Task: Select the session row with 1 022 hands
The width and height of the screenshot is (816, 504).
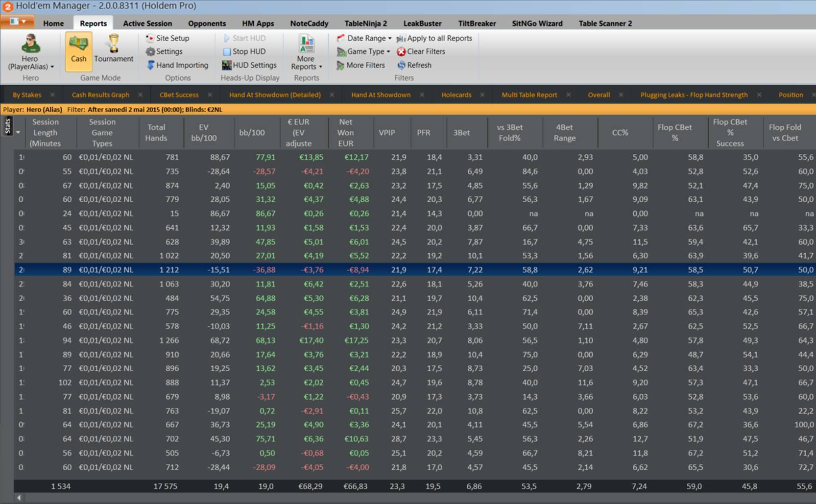Action: point(415,256)
